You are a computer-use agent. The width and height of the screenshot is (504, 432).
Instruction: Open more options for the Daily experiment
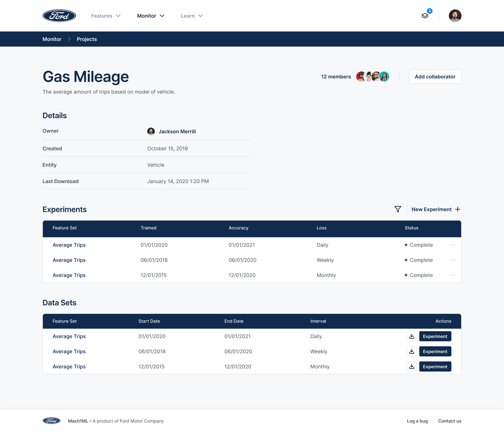pyautogui.click(x=452, y=245)
